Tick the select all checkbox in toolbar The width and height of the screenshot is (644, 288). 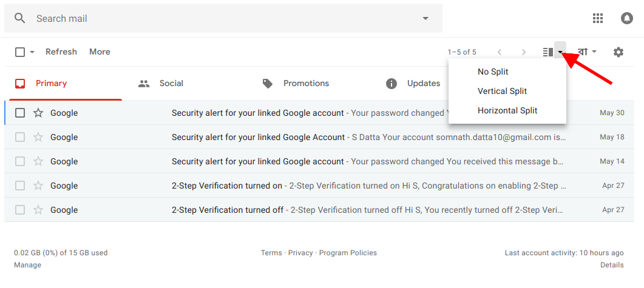click(20, 52)
